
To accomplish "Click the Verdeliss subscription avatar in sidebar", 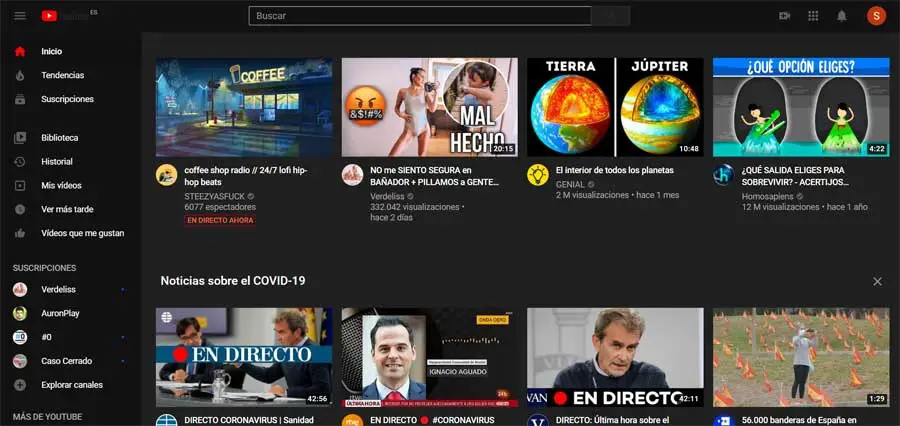I will pyautogui.click(x=20, y=289).
